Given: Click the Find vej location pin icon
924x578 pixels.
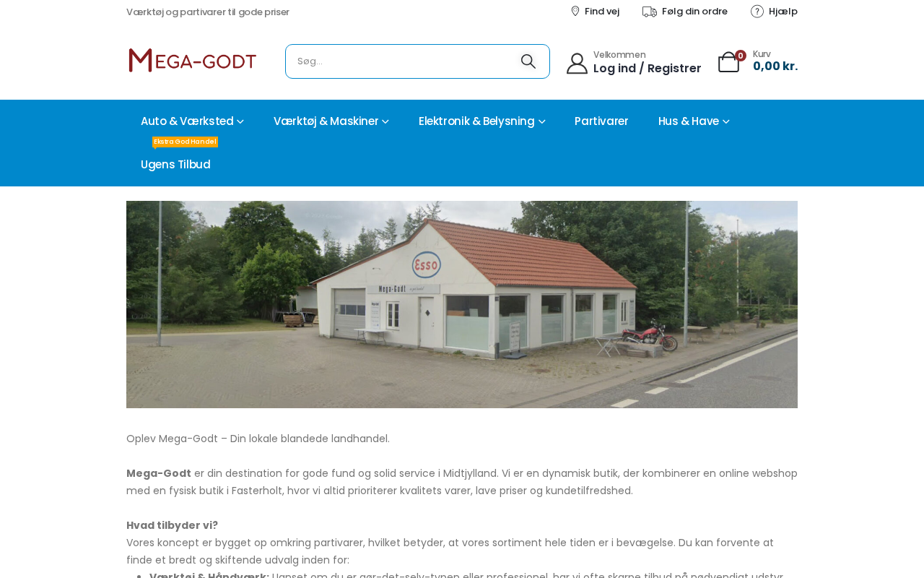Looking at the screenshot, I should pyautogui.click(x=575, y=11).
